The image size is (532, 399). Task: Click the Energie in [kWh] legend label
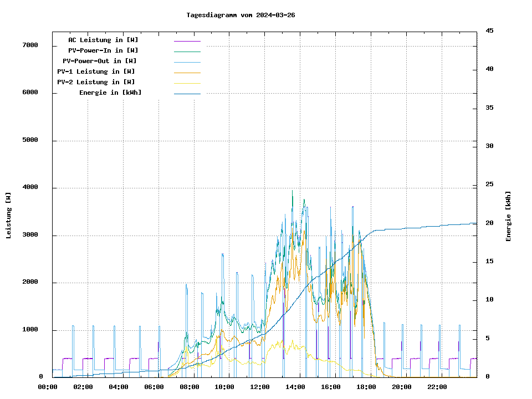110,93
